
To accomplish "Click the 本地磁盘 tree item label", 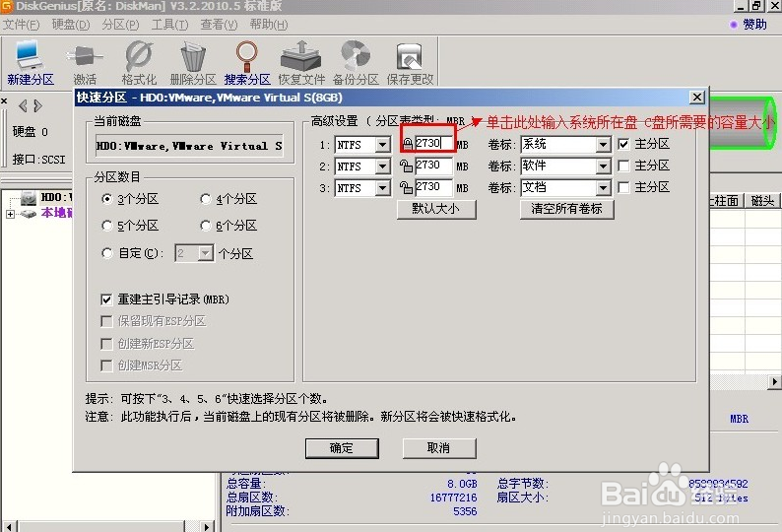I will [x=57, y=214].
